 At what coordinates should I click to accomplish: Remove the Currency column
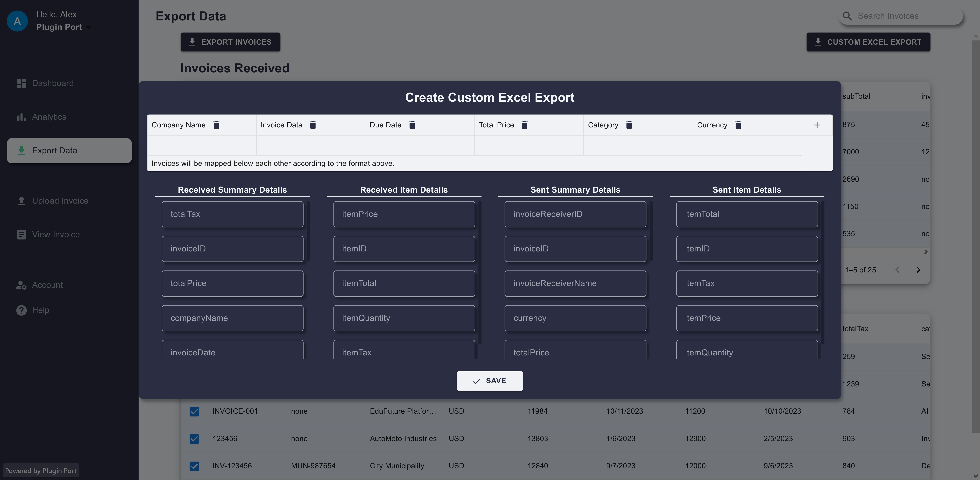[738, 125]
